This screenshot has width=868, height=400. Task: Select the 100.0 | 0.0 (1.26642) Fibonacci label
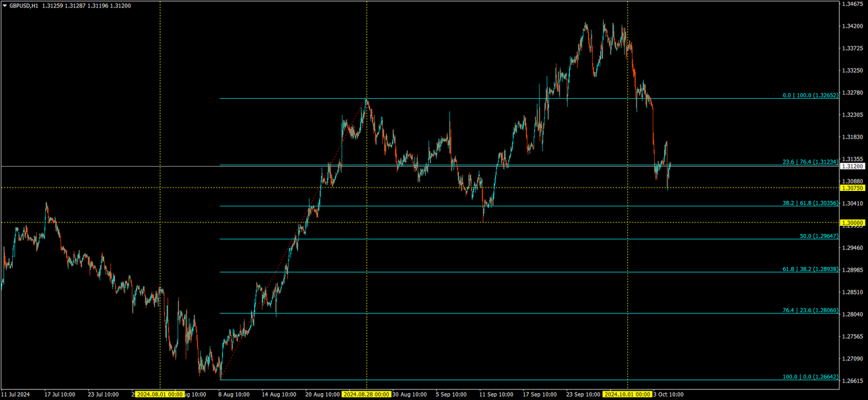(810, 376)
